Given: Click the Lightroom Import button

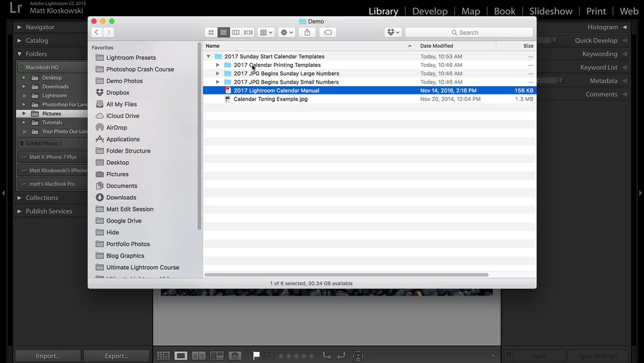Looking at the screenshot, I should [x=48, y=355].
